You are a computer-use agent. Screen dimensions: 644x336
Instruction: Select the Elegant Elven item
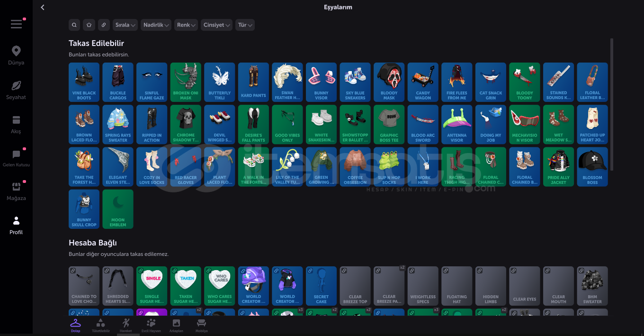click(x=118, y=167)
